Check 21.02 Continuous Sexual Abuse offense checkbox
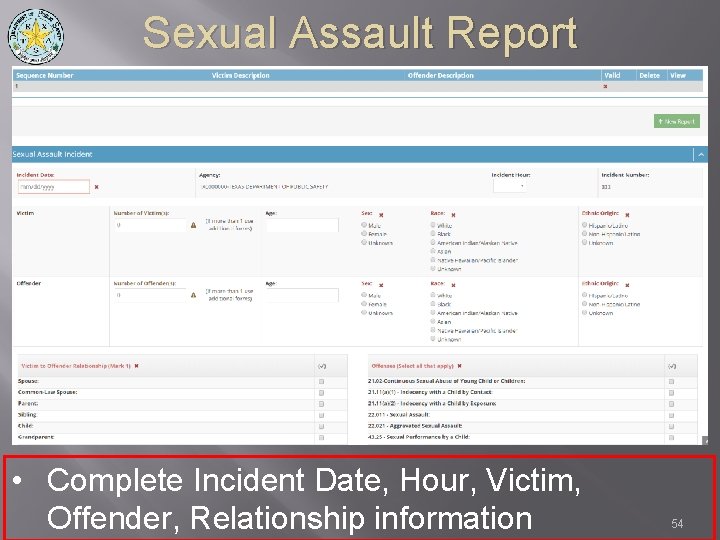Screen dimensions: 720x540 coord(671,382)
